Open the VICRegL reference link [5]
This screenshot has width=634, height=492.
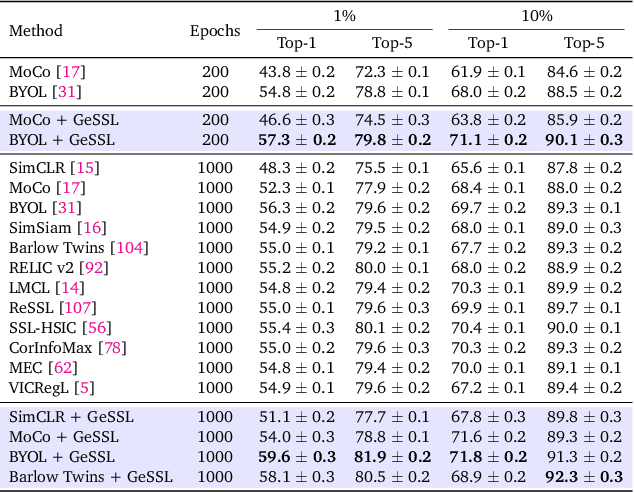pyautogui.click(x=85, y=387)
